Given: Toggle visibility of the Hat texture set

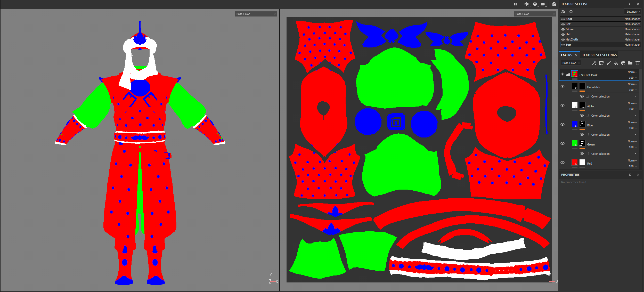Looking at the screenshot, I should 563,34.
